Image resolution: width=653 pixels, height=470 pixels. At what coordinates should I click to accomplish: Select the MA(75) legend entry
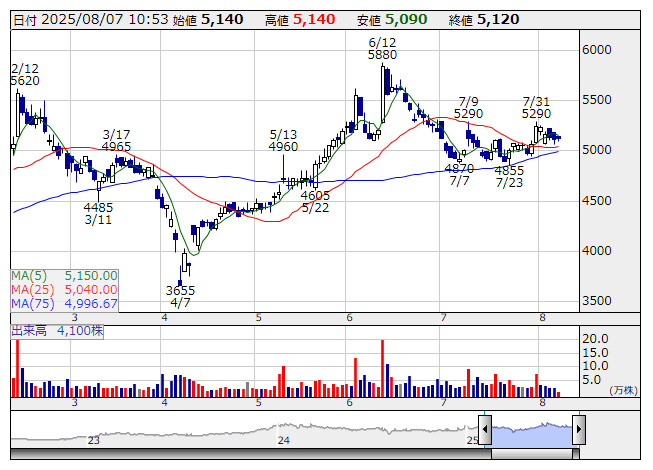pyautogui.click(x=65, y=303)
